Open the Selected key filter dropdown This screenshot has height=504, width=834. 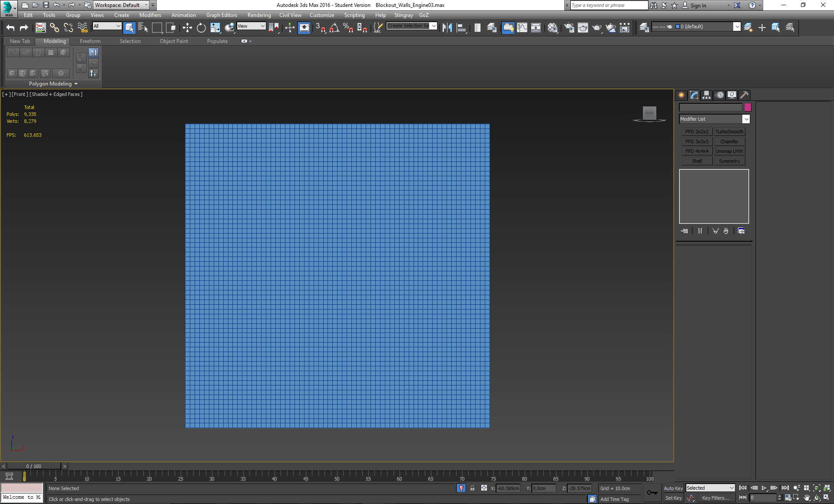click(x=710, y=488)
